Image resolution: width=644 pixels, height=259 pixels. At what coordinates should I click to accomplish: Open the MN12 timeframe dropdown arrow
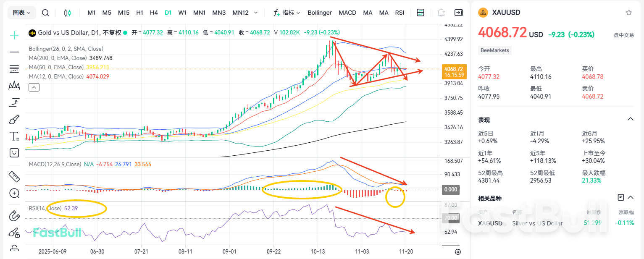[255, 13]
